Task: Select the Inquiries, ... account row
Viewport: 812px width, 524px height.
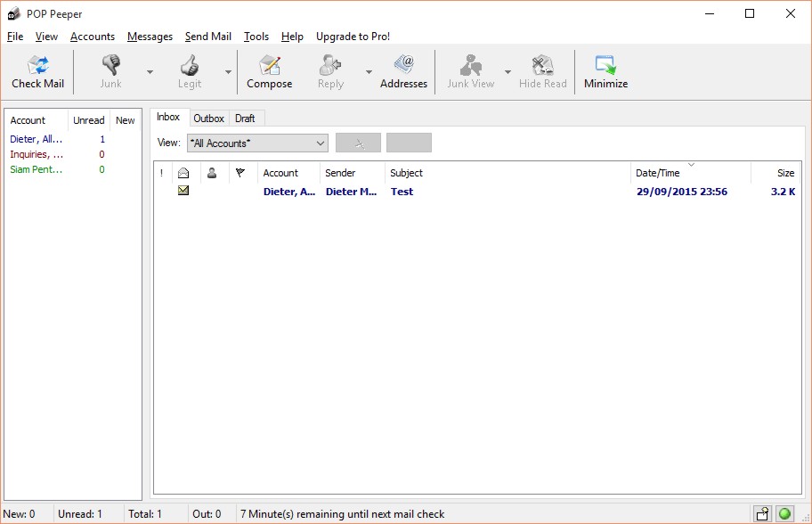Action: tap(72, 154)
